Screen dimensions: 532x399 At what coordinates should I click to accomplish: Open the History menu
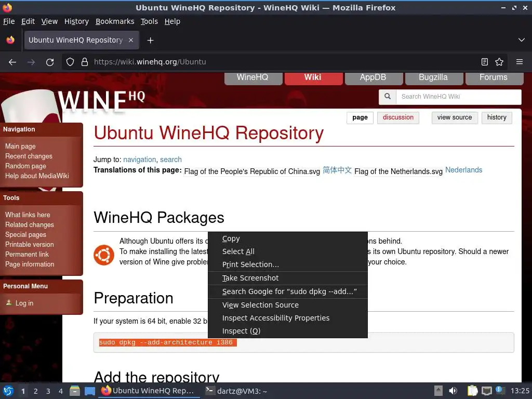(x=77, y=21)
